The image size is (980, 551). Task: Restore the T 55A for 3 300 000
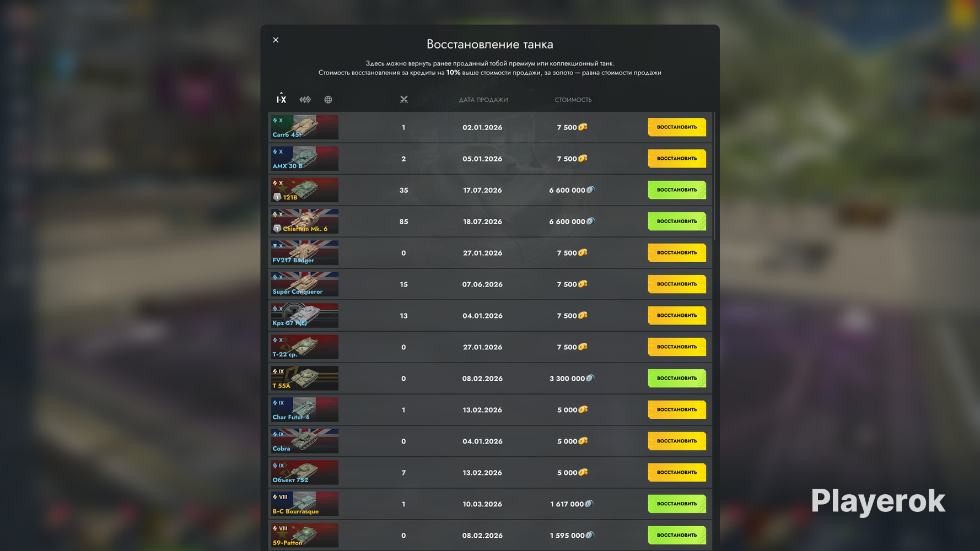click(x=677, y=379)
